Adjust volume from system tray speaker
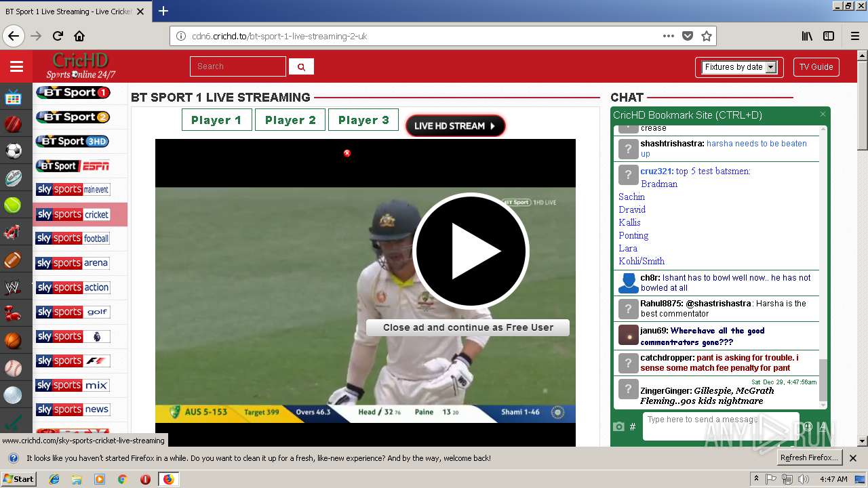Image resolution: width=868 pixels, height=488 pixels. [x=804, y=479]
